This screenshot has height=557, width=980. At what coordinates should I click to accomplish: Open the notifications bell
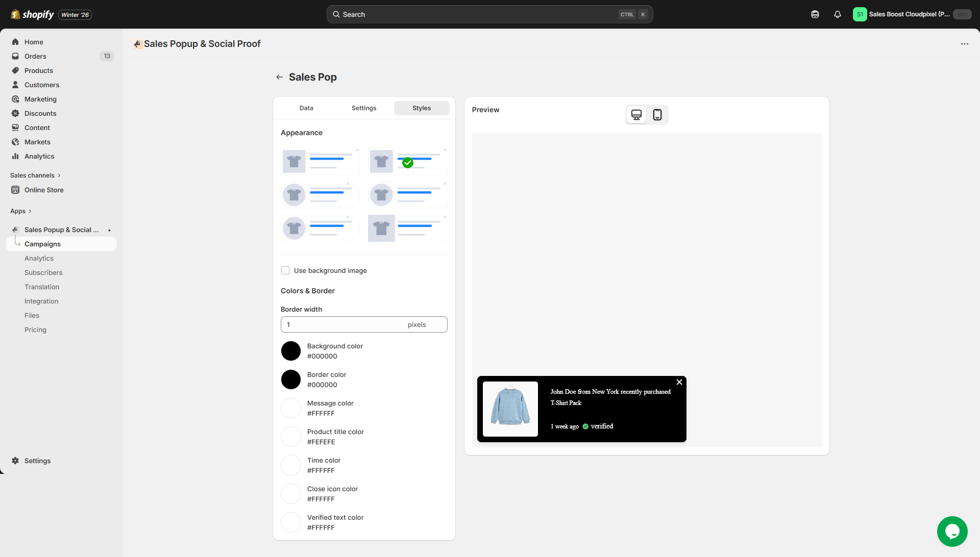click(x=837, y=14)
